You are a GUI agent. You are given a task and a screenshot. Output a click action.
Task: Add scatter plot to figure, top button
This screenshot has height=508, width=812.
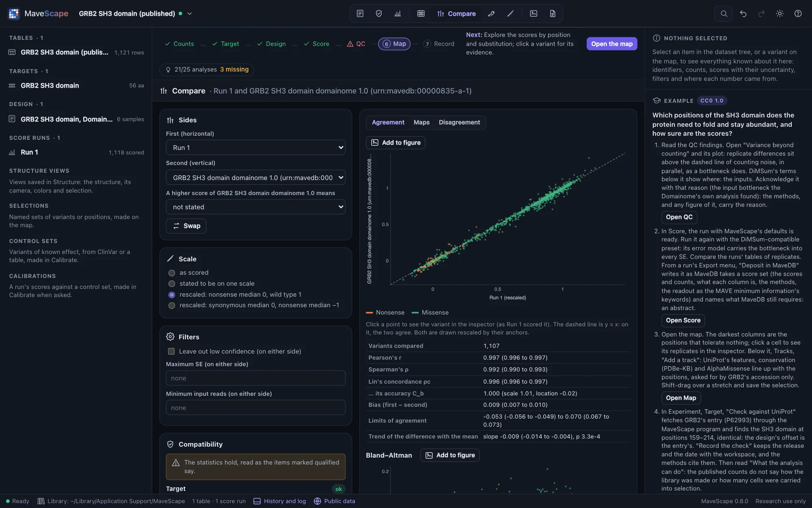396,143
